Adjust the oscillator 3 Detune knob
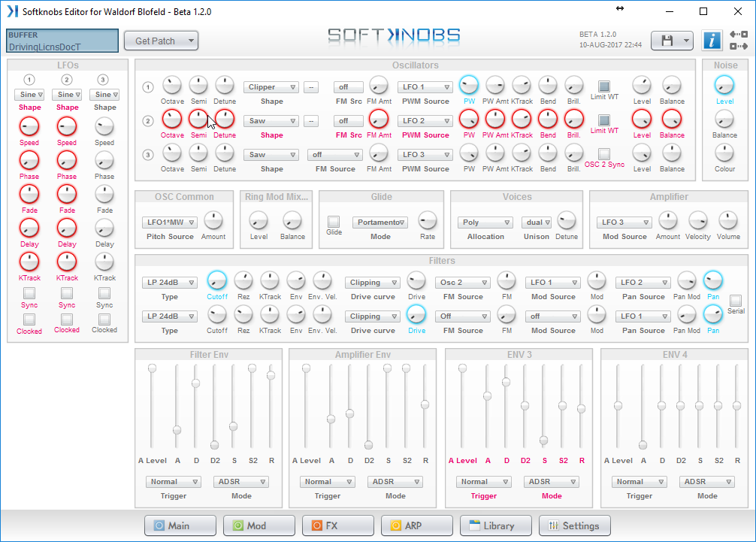The image size is (756, 542). pos(224,153)
